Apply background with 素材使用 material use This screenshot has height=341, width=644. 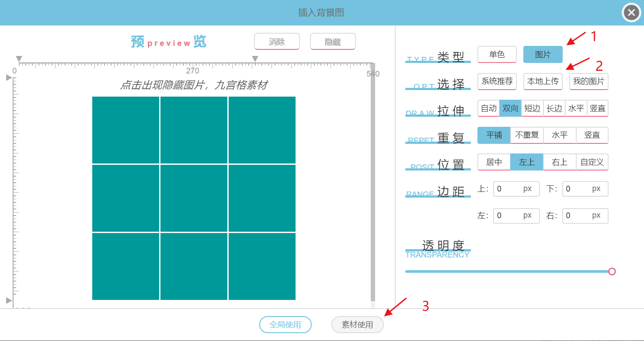pyautogui.click(x=357, y=324)
